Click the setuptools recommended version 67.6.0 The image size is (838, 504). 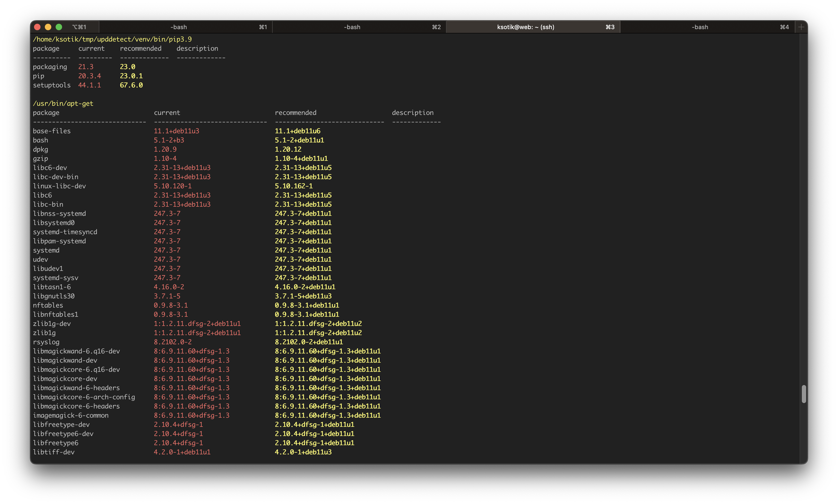point(131,85)
